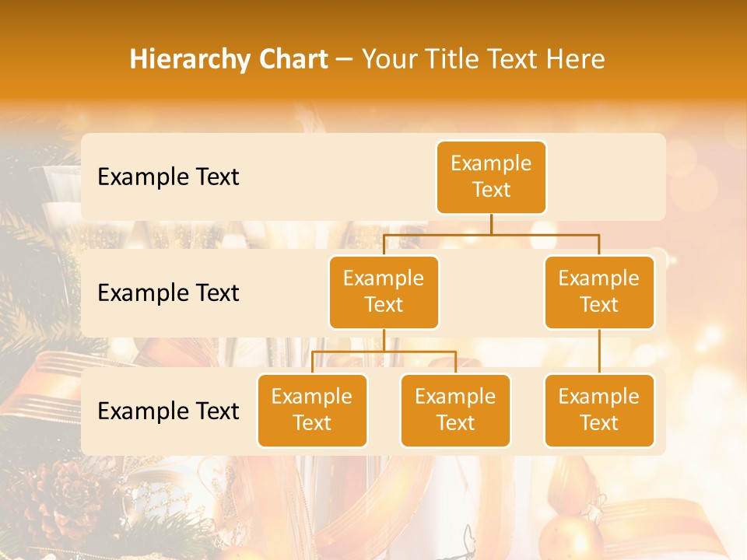Click the gap between the second-level boxes

(x=491, y=293)
